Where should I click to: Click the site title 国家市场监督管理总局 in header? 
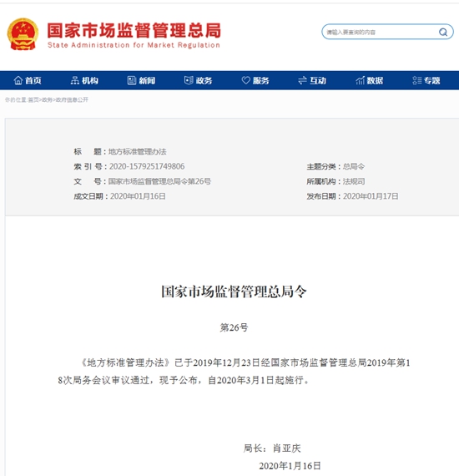(134, 30)
